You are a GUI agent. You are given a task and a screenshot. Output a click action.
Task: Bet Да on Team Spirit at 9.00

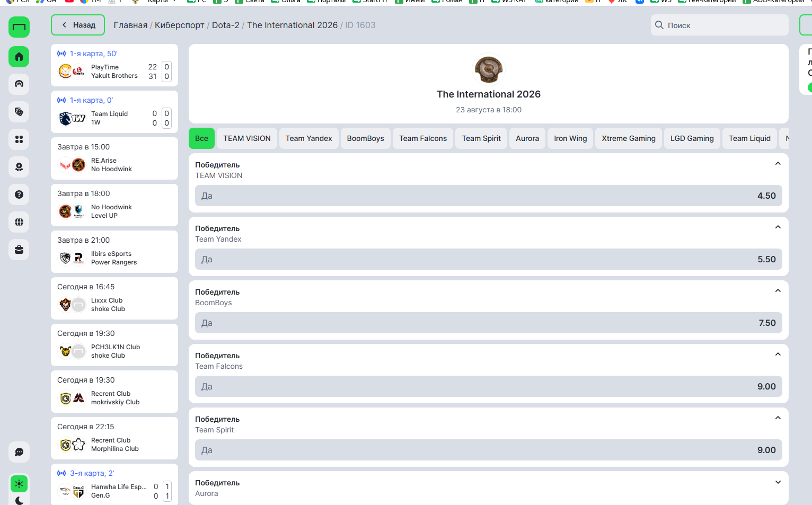tap(489, 450)
